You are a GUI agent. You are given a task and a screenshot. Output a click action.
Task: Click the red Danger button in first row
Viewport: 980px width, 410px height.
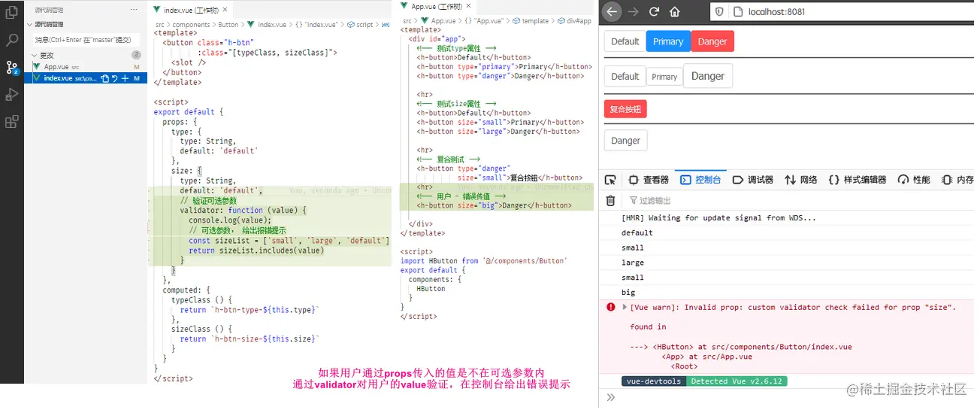coord(712,41)
